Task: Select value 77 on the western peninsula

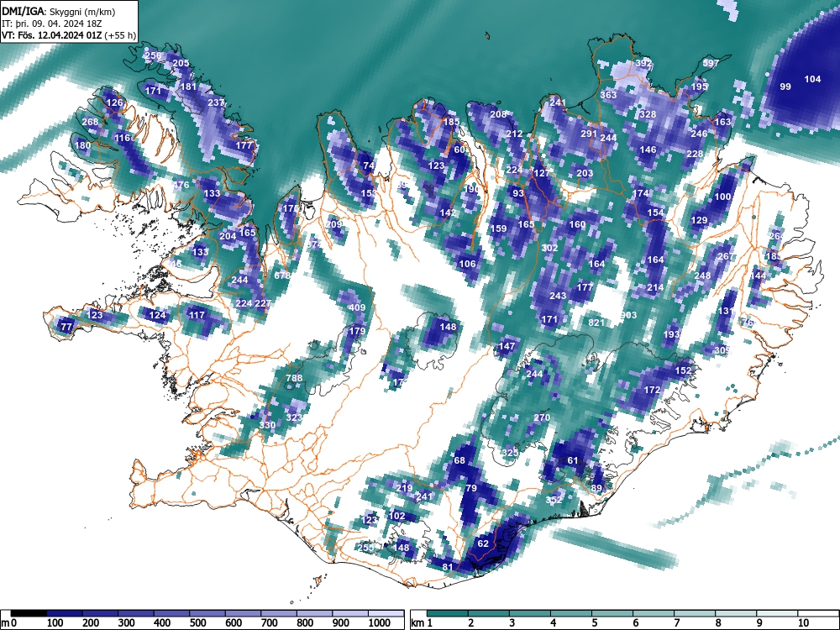Action: coord(66,327)
